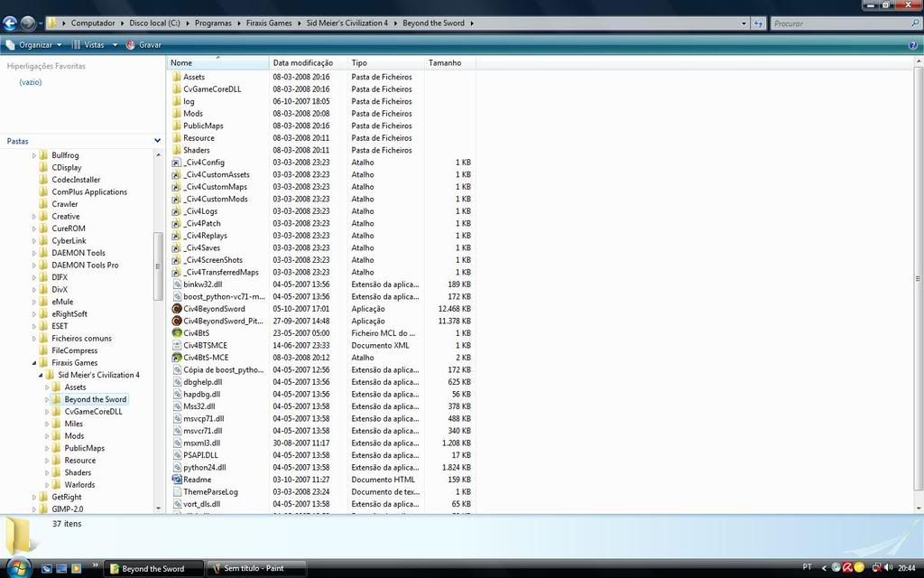Select the Civ4BeyondSword application icon
Viewport: 924px width, 578px height.
176,309
